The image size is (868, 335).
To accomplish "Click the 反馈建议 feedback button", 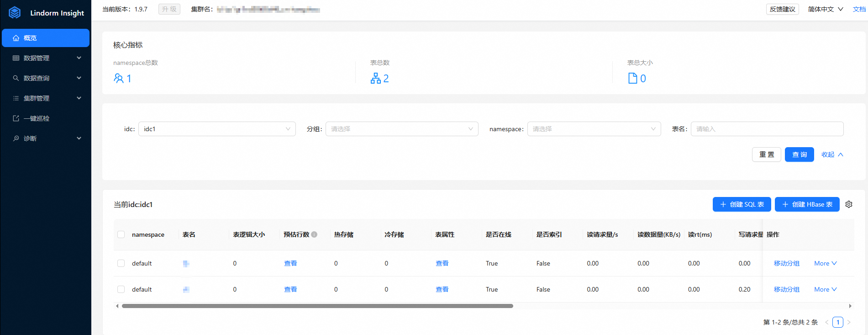I will coord(783,9).
